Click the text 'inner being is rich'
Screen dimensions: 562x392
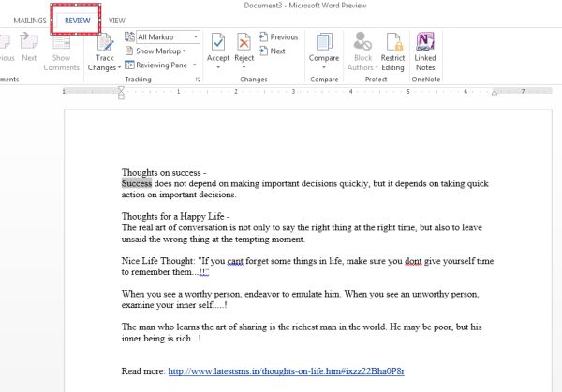(156, 339)
